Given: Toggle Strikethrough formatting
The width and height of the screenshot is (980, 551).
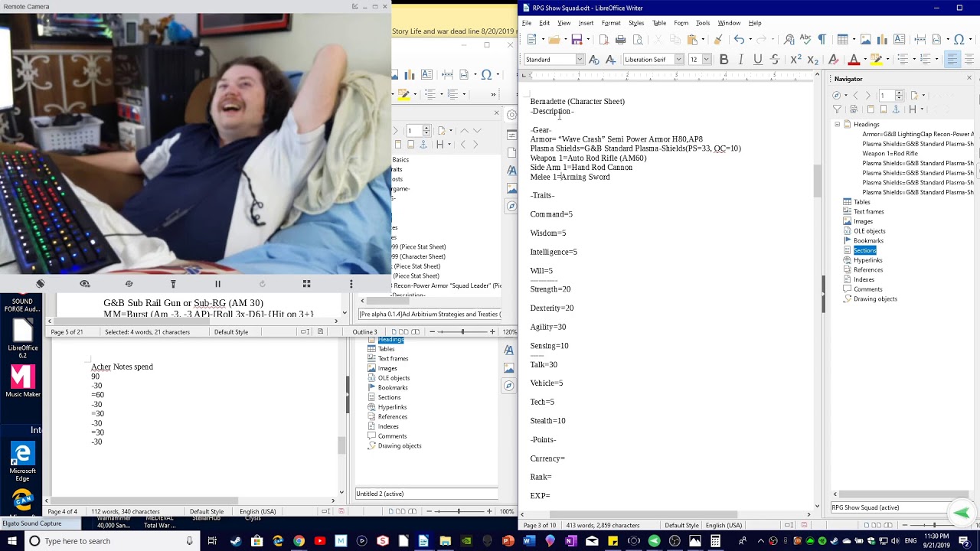Looking at the screenshot, I should click(x=775, y=60).
